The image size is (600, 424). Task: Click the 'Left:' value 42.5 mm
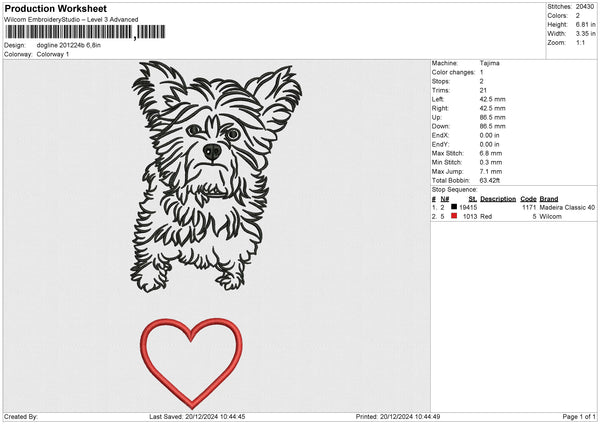point(492,99)
